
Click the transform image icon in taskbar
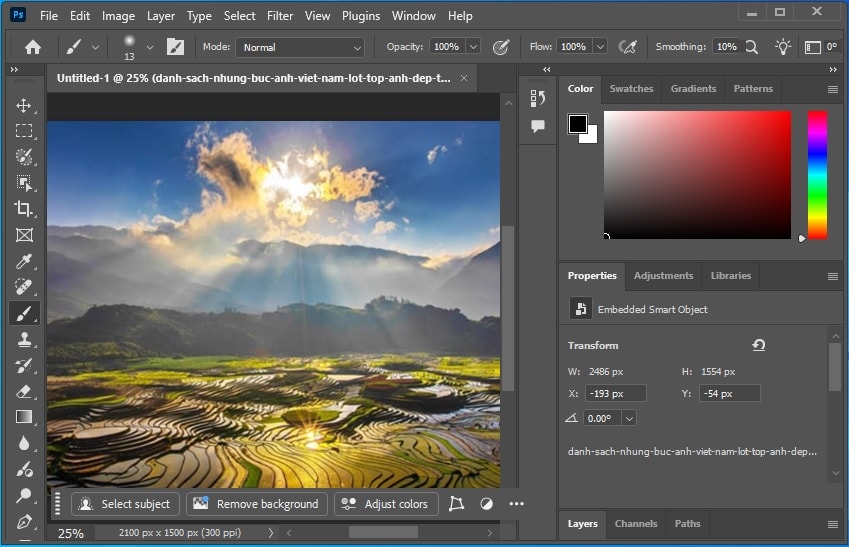[x=456, y=504]
